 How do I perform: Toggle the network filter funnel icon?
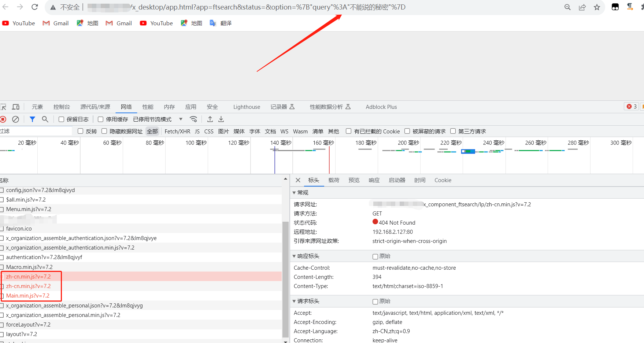tap(32, 119)
